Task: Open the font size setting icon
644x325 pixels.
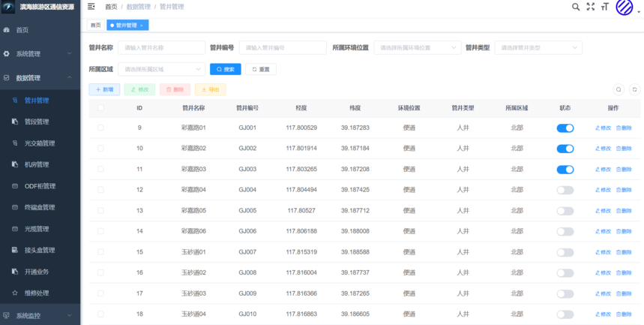Action: pos(604,7)
